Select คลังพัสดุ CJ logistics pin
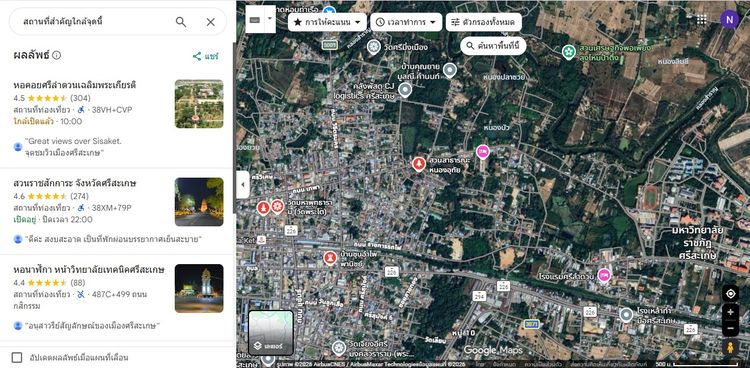 point(405,90)
